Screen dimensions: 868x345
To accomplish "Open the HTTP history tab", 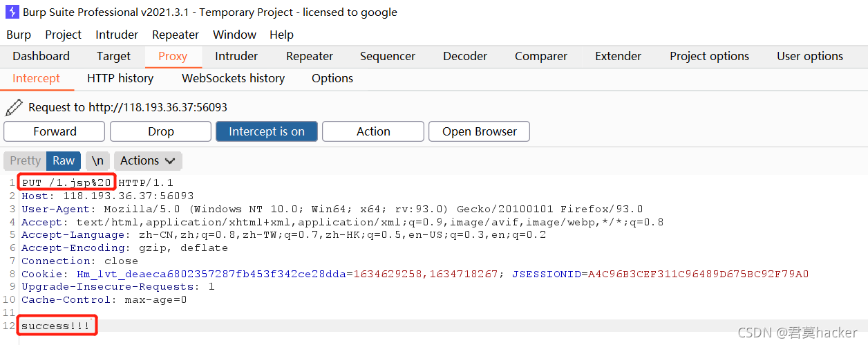I will pos(120,78).
